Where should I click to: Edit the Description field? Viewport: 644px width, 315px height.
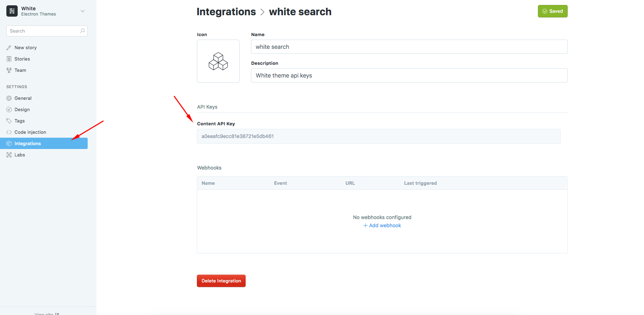tap(409, 75)
